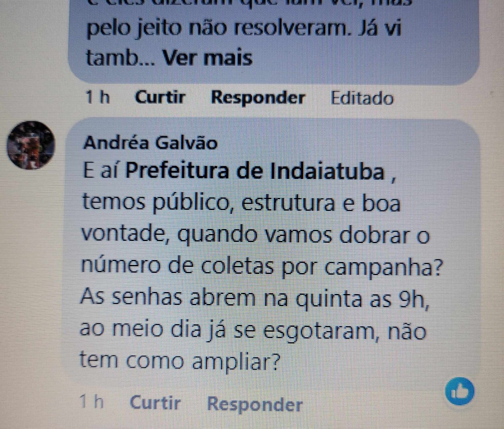
Task: Open Andréa Galvão's round profile picture
Action: click(31, 145)
